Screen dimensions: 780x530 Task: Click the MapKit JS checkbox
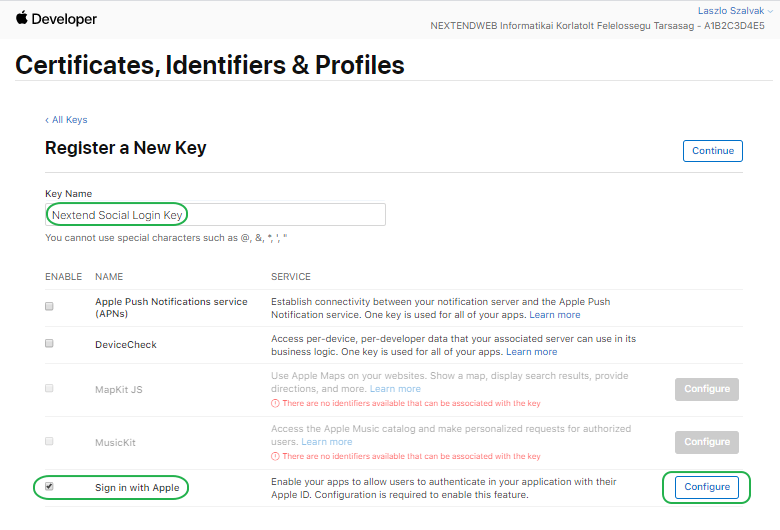(x=49, y=388)
